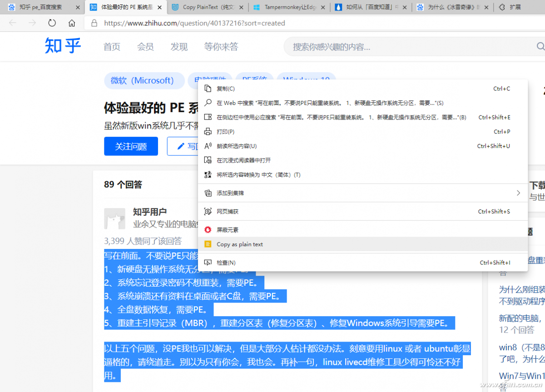Click sidebar text 12 个回答

coord(516,330)
